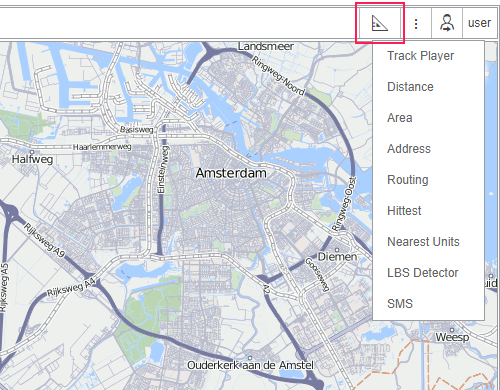Click the Amsterdam city label on map

(x=231, y=173)
